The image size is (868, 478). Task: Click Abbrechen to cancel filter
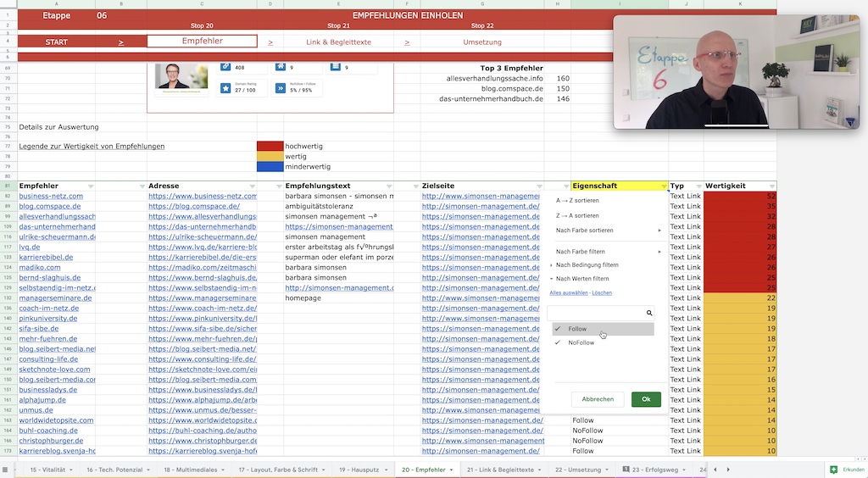tap(598, 399)
